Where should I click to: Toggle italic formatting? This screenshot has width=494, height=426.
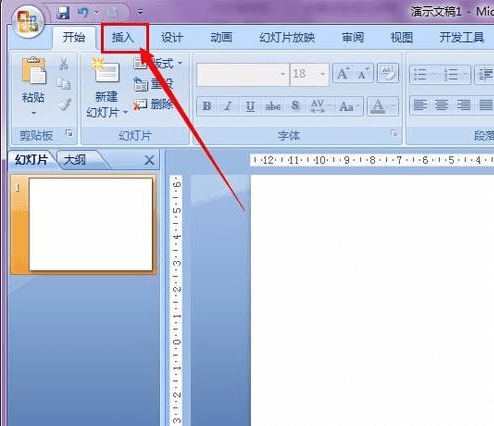[x=228, y=106]
